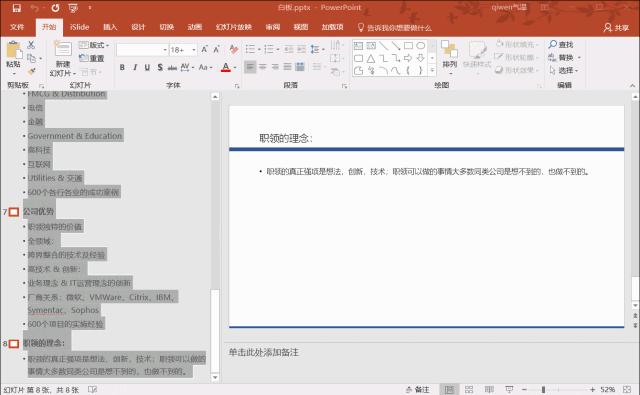
Task: Open change case Aa dropdown
Action: tap(205, 67)
